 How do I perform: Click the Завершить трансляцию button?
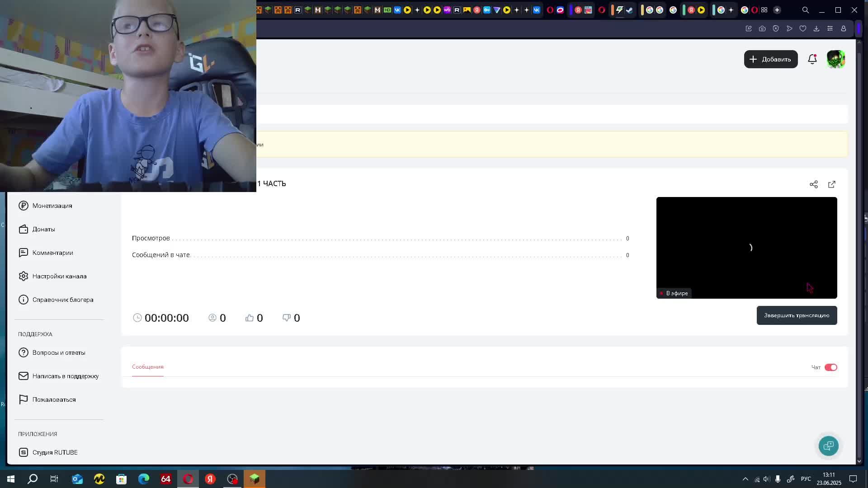pos(797,315)
